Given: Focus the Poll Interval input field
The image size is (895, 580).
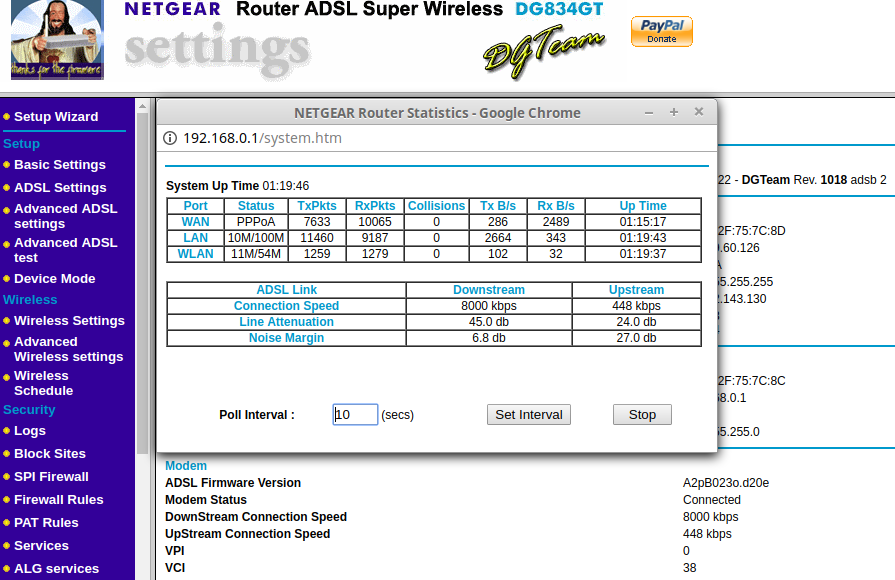Looking at the screenshot, I should (x=355, y=415).
